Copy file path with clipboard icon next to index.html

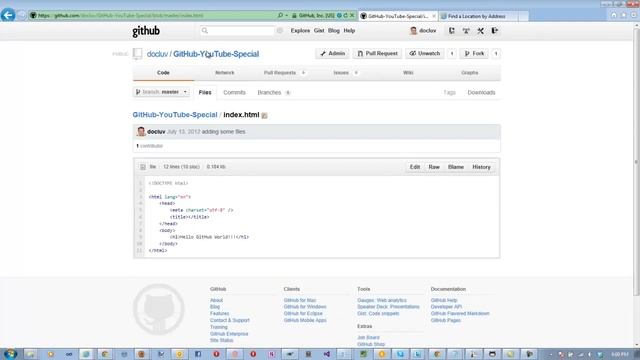coord(264,116)
